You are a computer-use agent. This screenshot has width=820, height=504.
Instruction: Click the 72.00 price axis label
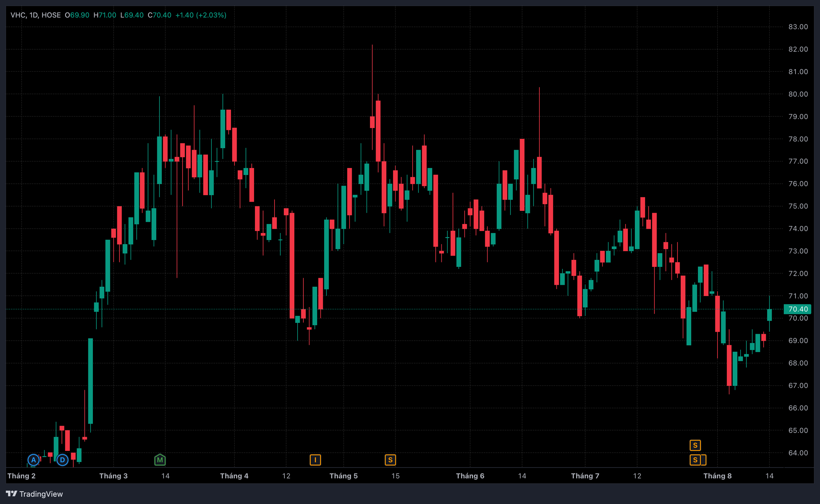(798, 273)
